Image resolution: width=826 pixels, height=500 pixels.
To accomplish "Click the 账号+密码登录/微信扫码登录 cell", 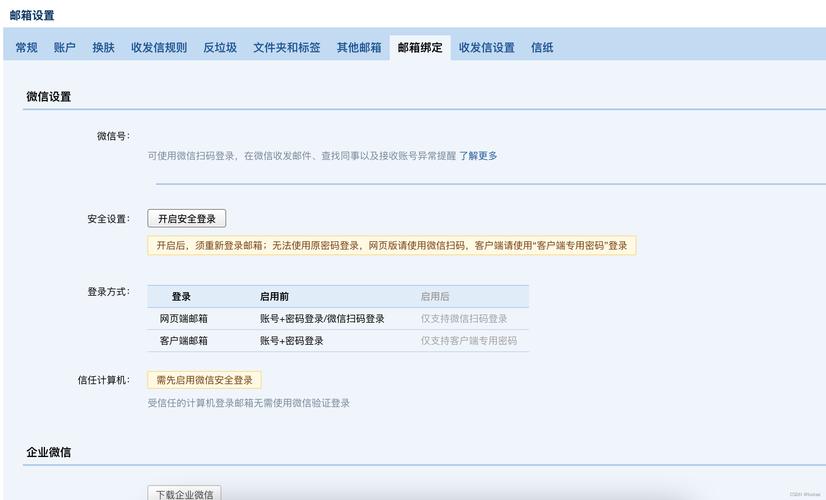I will pyautogui.click(x=322, y=319).
